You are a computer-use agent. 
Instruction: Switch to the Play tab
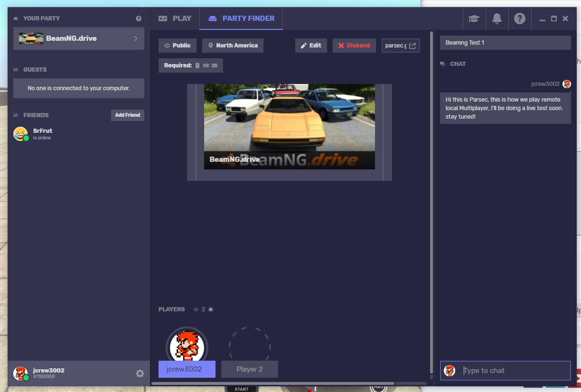[175, 19]
